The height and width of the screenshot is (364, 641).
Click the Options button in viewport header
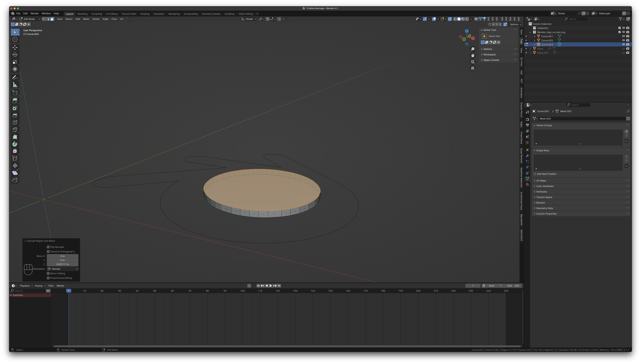(x=515, y=24)
